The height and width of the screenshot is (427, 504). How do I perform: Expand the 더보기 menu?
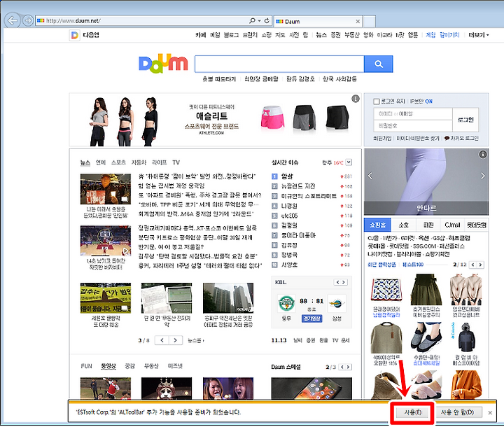[x=478, y=35]
